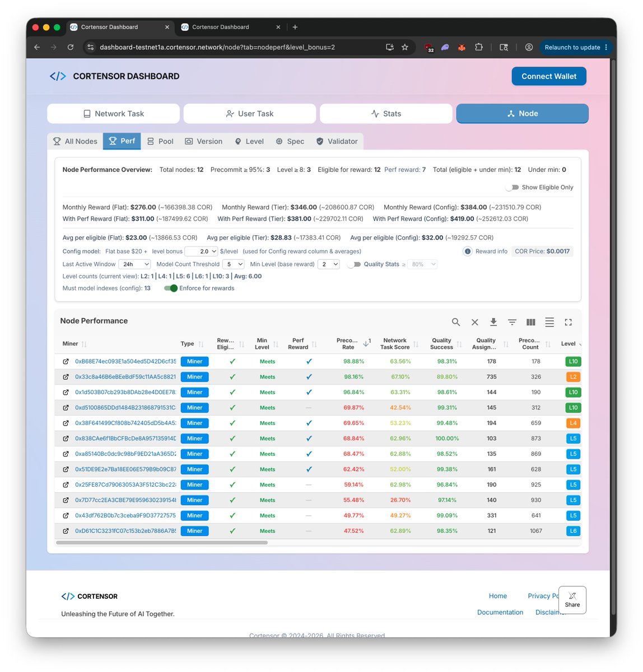Screen dimensions: 643x672
Task: Reload the page with browser refresh icon
Action: pyautogui.click(x=71, y=48)
